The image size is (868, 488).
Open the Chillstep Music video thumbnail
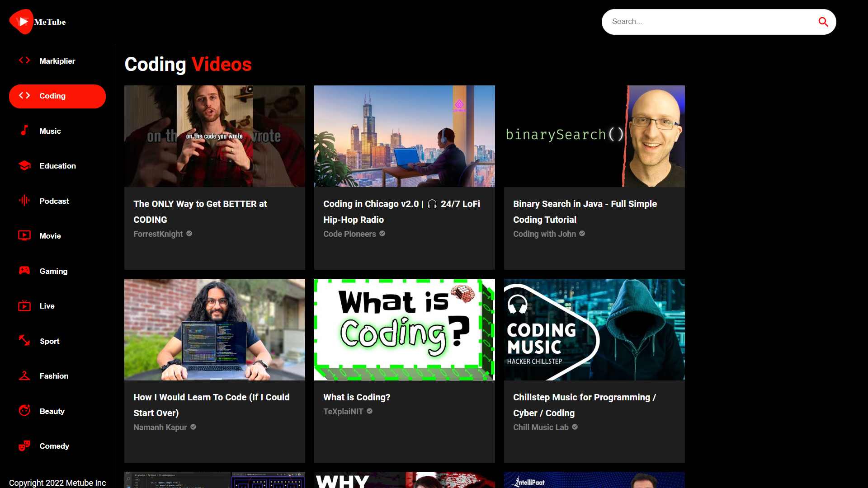[x=594, y=329]
